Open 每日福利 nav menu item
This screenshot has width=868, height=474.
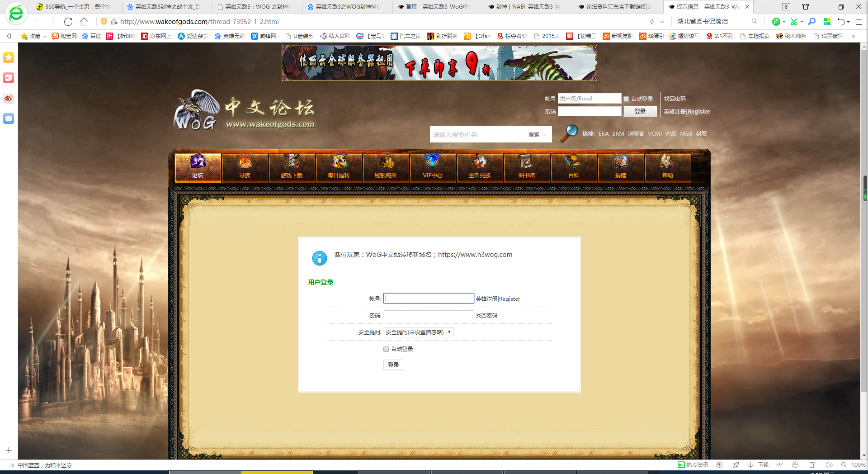point(339,168)
